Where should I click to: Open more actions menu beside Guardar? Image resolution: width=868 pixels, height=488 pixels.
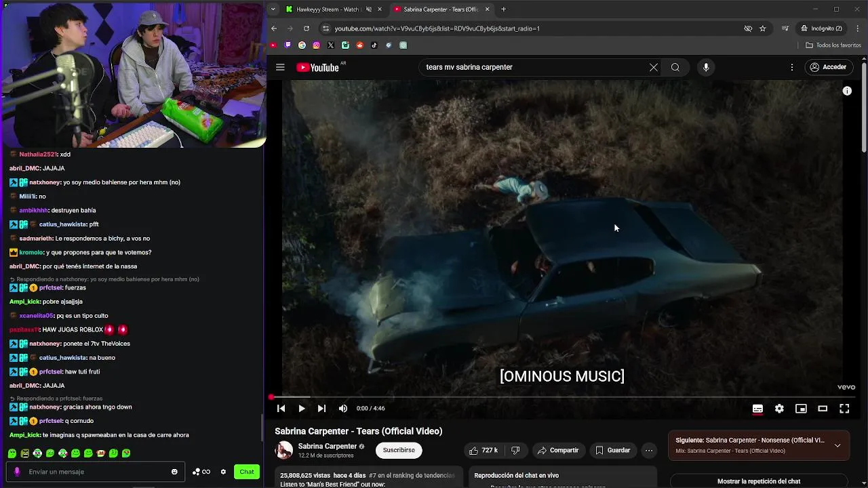(649, 450)
